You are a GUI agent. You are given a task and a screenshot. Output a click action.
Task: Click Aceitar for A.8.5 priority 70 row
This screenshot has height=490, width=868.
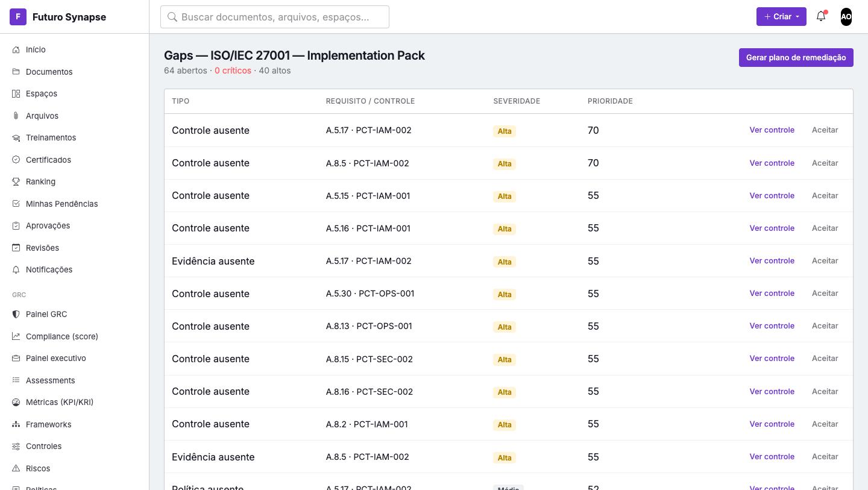click(825, 163)
